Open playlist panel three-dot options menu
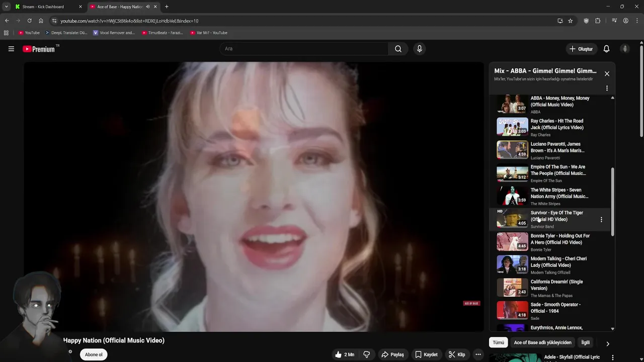Screen dimensions: 644x362 607,88
